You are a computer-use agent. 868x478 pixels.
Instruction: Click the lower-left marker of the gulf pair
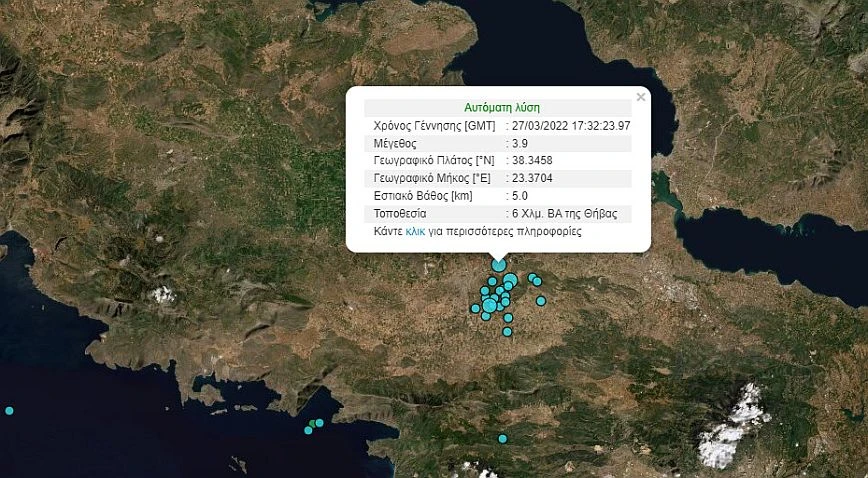pyautogui.click(x=309, y=430)
